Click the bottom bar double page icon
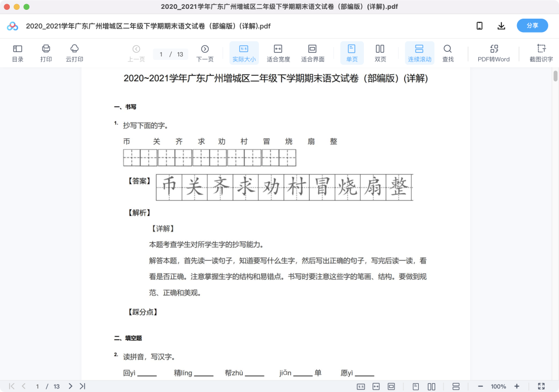Viewport: 559px width, 392px height. (431, 387)
